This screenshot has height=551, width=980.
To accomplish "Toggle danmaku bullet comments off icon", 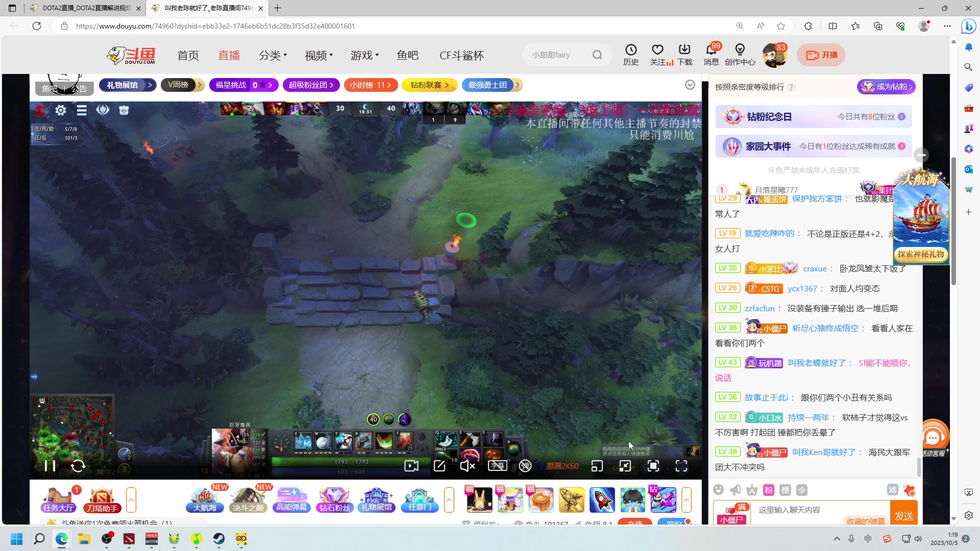I will click(x=525, y=466).
